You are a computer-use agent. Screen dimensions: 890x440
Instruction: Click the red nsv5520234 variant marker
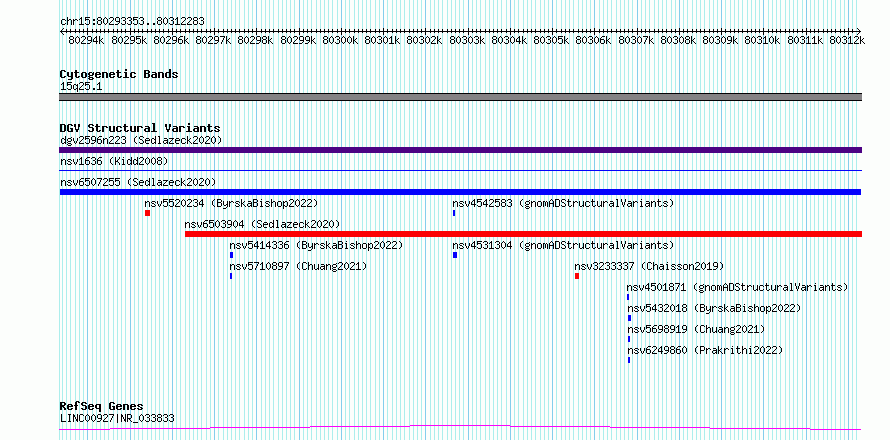pos(148,213)
